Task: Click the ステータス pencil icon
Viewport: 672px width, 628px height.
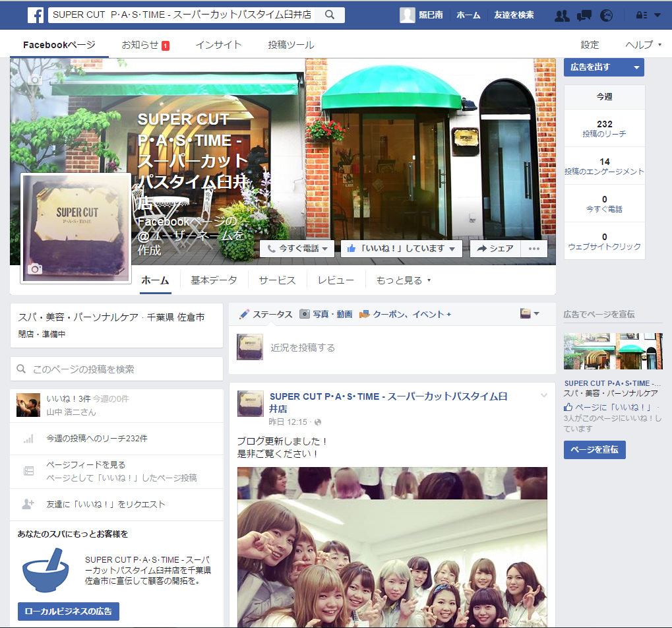Action: click(244, 314)
